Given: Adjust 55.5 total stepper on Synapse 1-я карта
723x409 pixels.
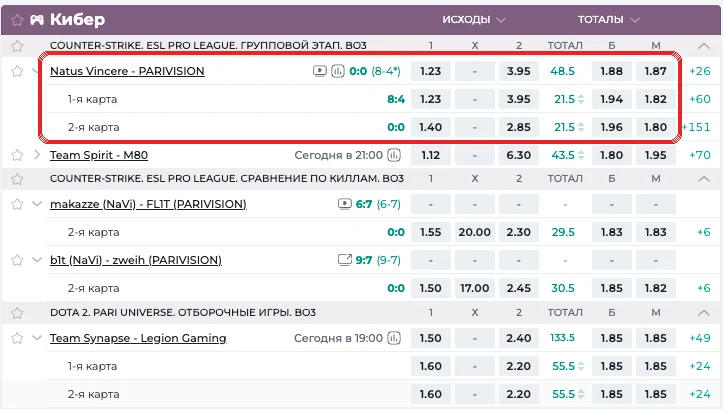Looking at the screenshot, I should pyautogui.click(x=581, y=367).
